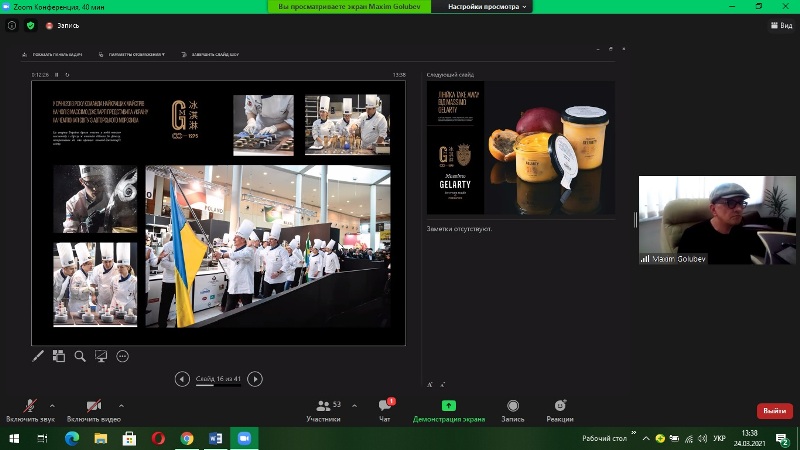Click Показать панель задач link
Screen dimensions: 800x450
point(55,54)
